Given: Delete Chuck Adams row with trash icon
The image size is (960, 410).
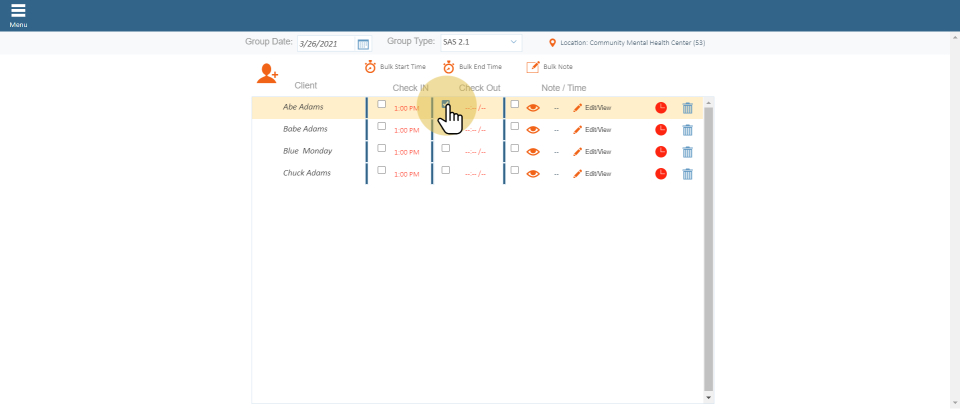Looking at the screenshot, I should point(687,174).
